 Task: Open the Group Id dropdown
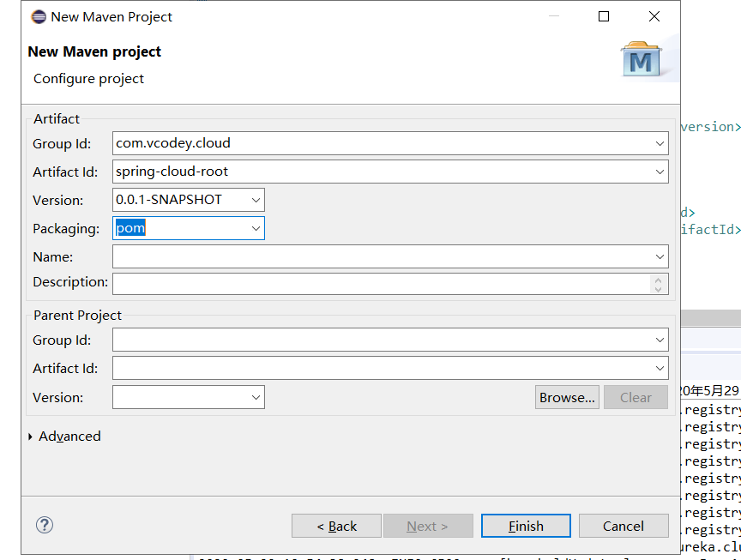(660, 143)
